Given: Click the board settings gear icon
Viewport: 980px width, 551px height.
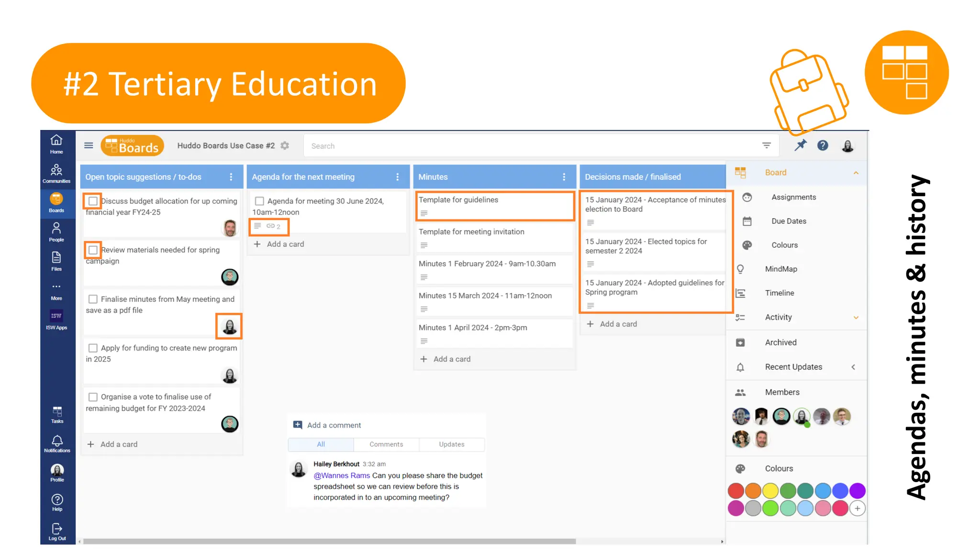Looking at the screenshot, I should [285, 145].
